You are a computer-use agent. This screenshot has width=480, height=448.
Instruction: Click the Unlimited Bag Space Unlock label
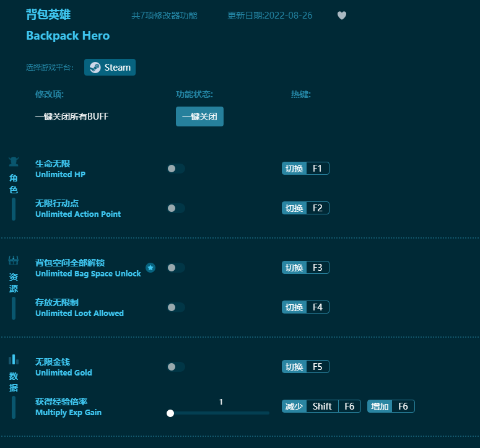coord(88,273)
